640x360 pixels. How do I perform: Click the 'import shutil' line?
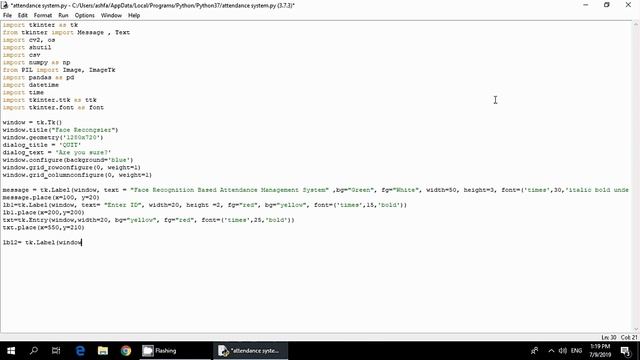point(27,47)
